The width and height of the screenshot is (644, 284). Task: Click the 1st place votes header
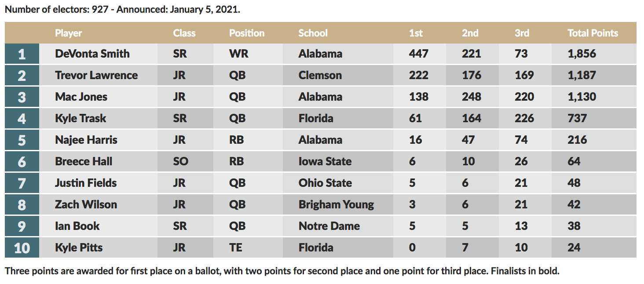(416, 33)
